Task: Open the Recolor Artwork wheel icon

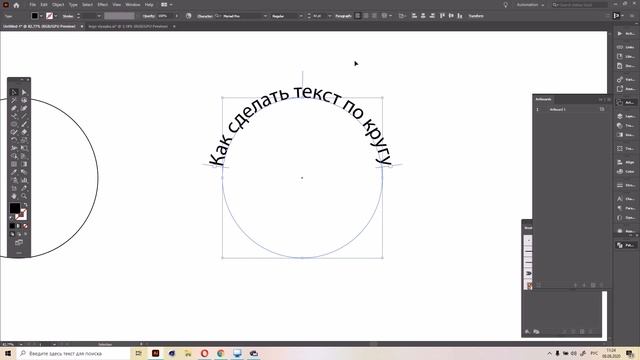Action: pos(188,16)
